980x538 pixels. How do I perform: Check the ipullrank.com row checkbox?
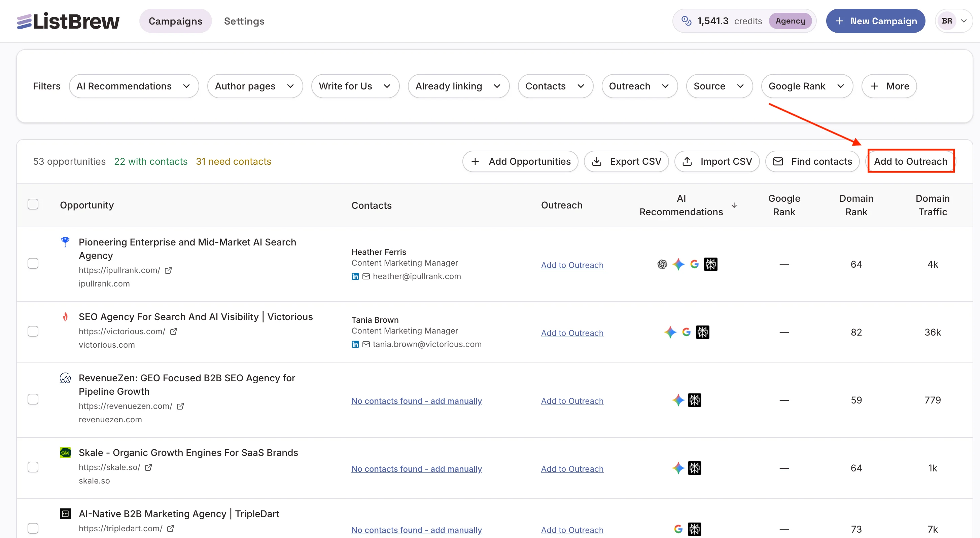(x=33, y=264)
